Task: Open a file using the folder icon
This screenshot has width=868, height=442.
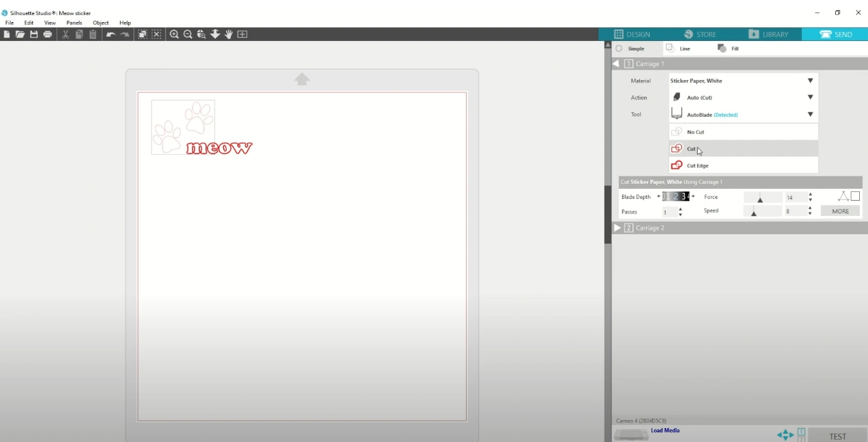Action: [20, 34]
